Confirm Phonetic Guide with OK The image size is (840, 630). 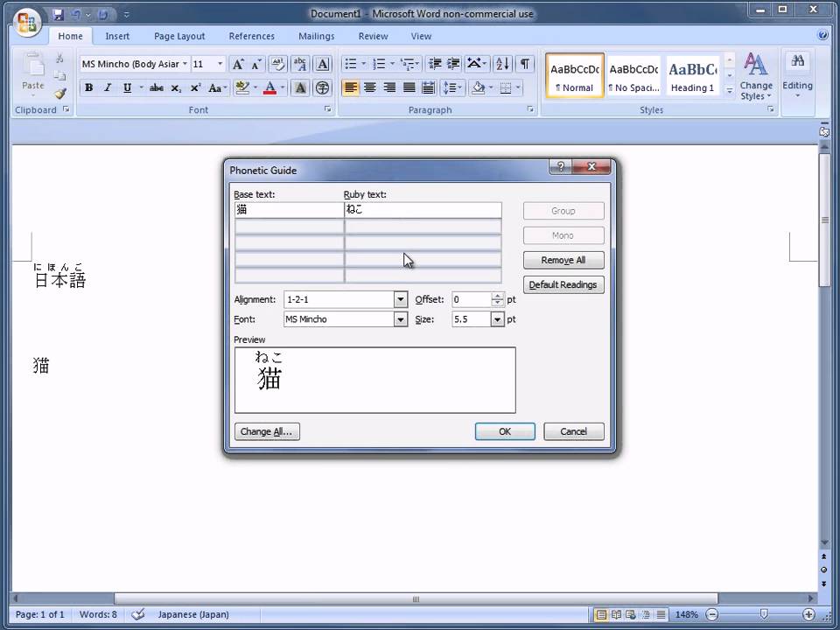505,431
